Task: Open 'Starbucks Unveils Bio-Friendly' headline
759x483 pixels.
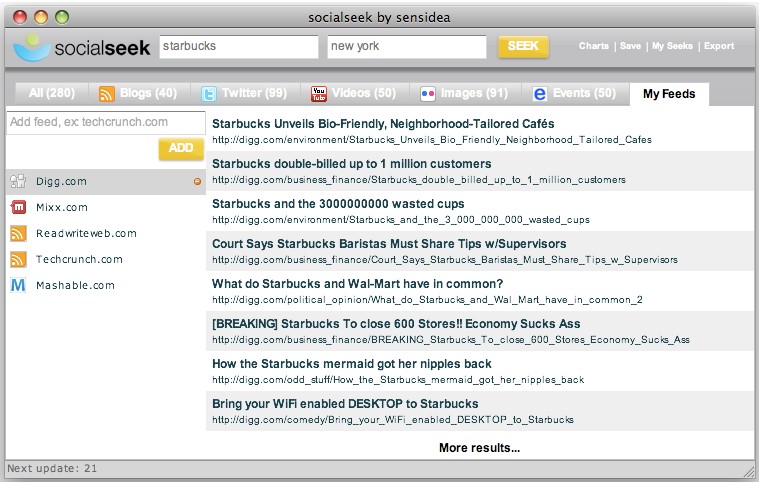Action: coord(383,124)
